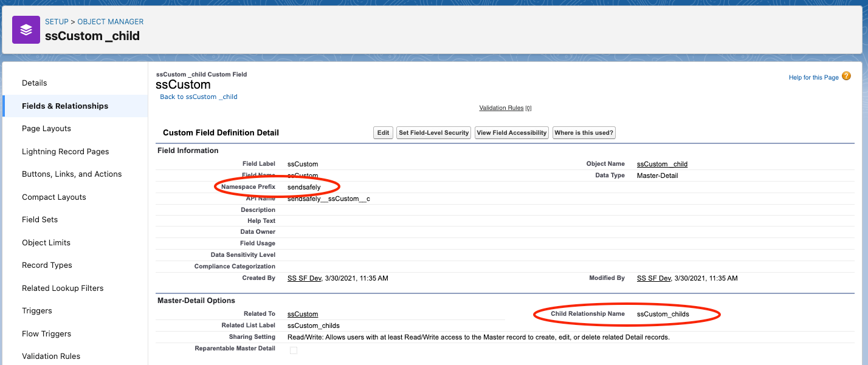868x365 pixels.
Task: Navigate to SETUP breadcrumb link
Action: [x=57, y=22]
